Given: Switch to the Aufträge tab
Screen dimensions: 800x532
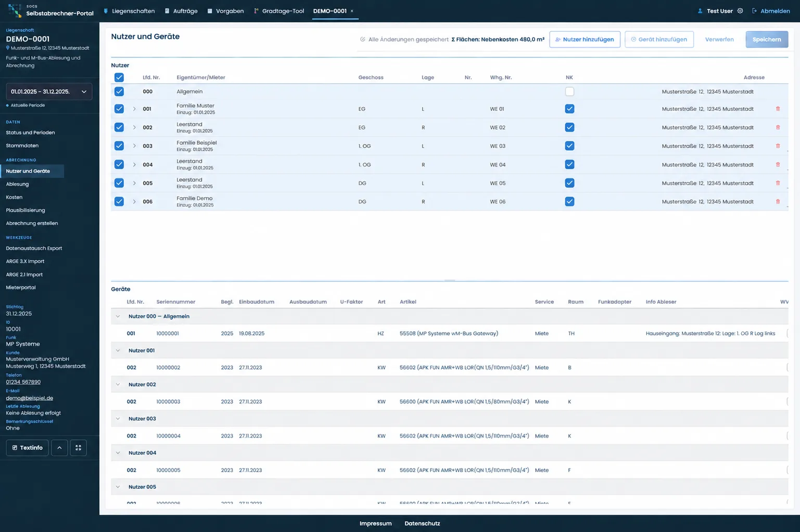Looking at the screenshot, I should tap(181, 11).
